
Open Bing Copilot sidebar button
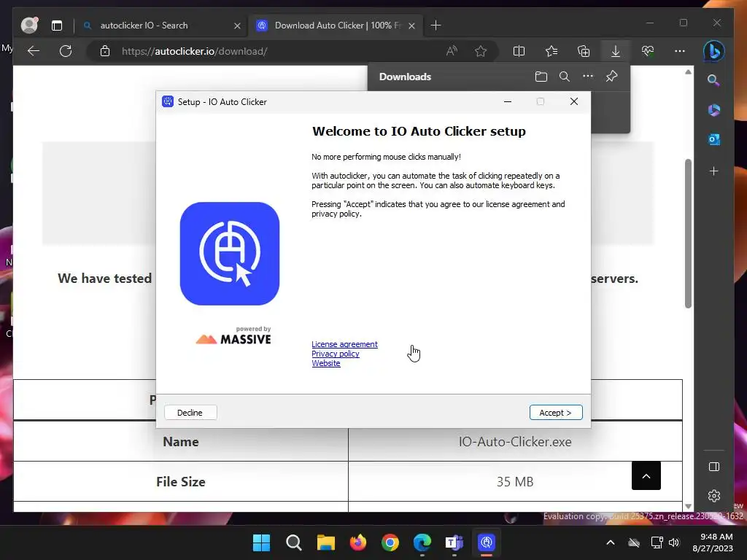(713, 51)
